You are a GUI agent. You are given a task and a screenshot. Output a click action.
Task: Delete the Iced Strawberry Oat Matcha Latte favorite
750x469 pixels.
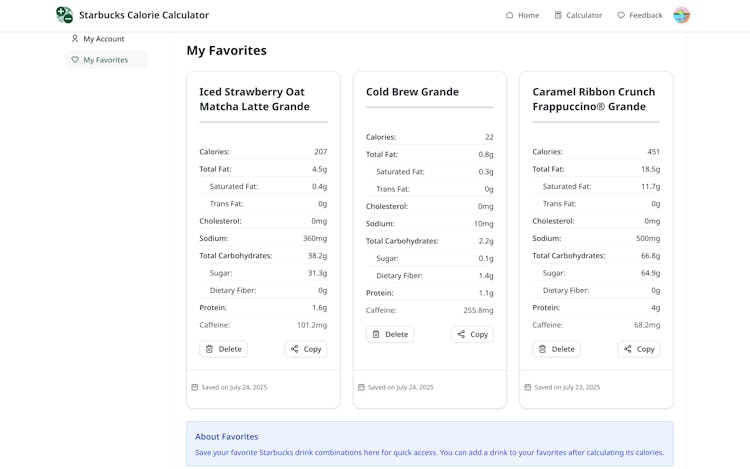[223, 349]
